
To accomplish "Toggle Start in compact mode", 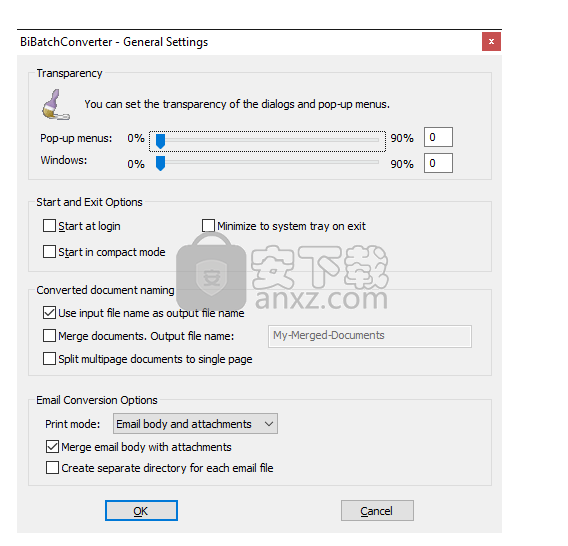I will click(x=49, y=251).
